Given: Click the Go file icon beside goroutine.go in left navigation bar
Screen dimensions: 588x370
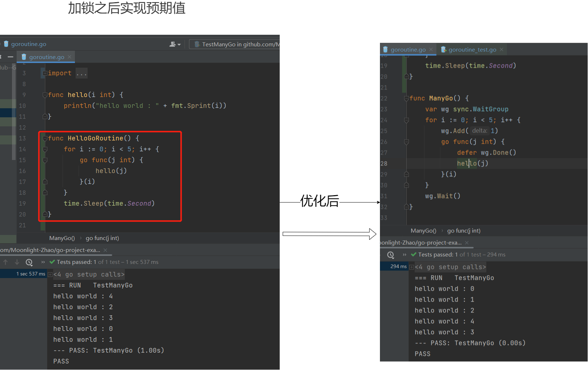Looking at the screenshot, I should (6, 44).
